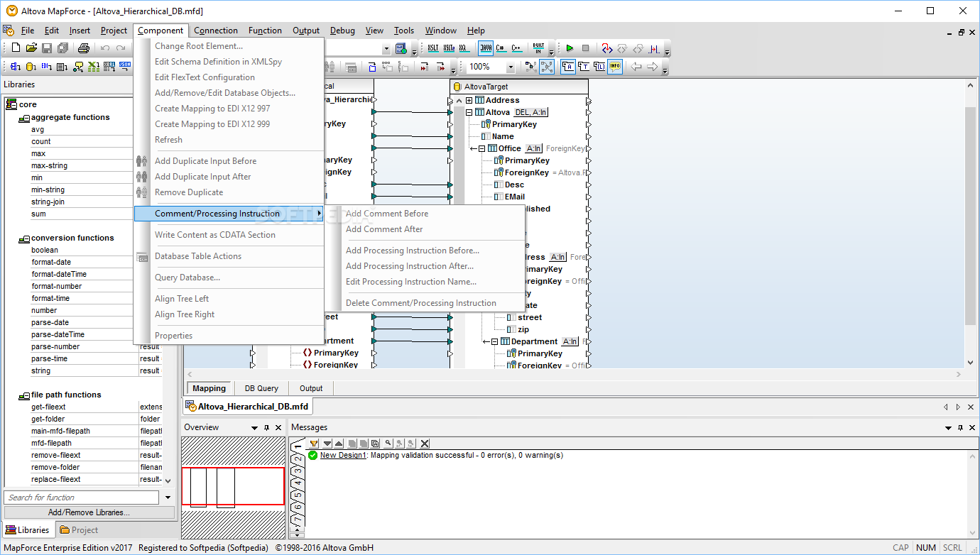Click Add/Remove Libraries button
980x555 pixels.
(89, 512)
